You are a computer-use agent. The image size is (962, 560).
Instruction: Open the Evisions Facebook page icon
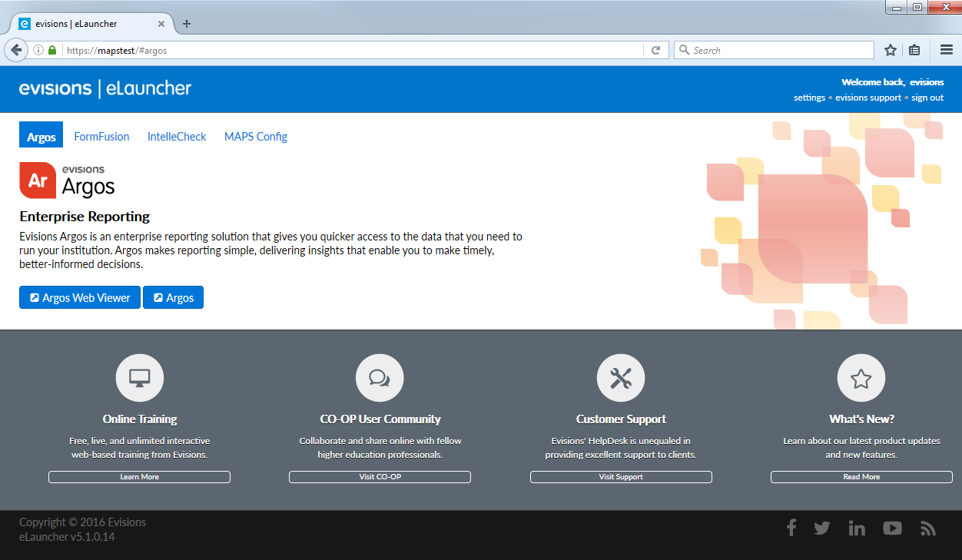(791, 528)
